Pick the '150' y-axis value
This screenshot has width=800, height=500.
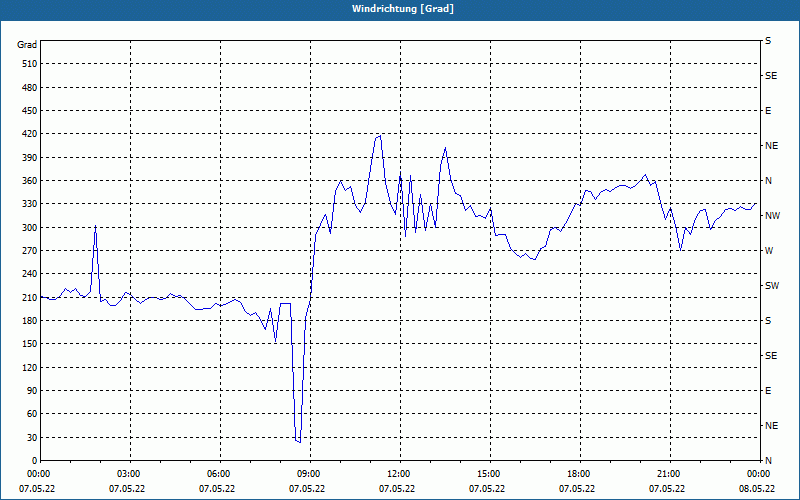click(x=30, y=344)
